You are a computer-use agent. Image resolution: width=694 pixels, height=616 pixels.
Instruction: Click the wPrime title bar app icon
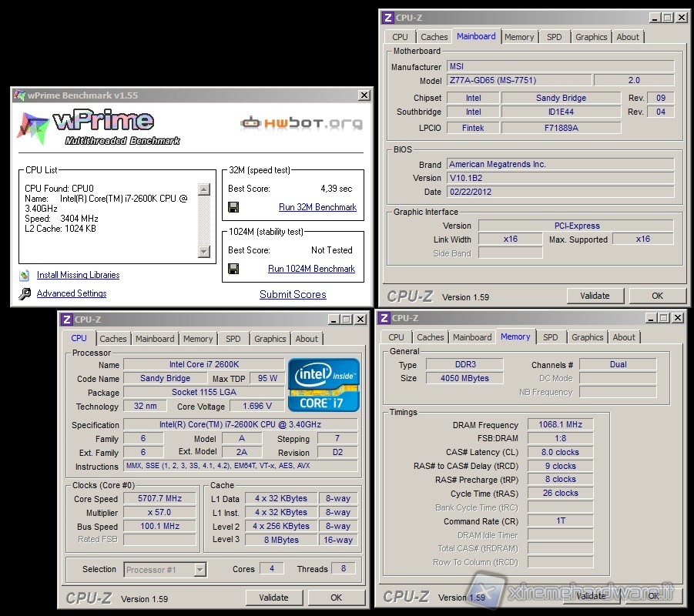pyautogui.click(x=19, y=95)
